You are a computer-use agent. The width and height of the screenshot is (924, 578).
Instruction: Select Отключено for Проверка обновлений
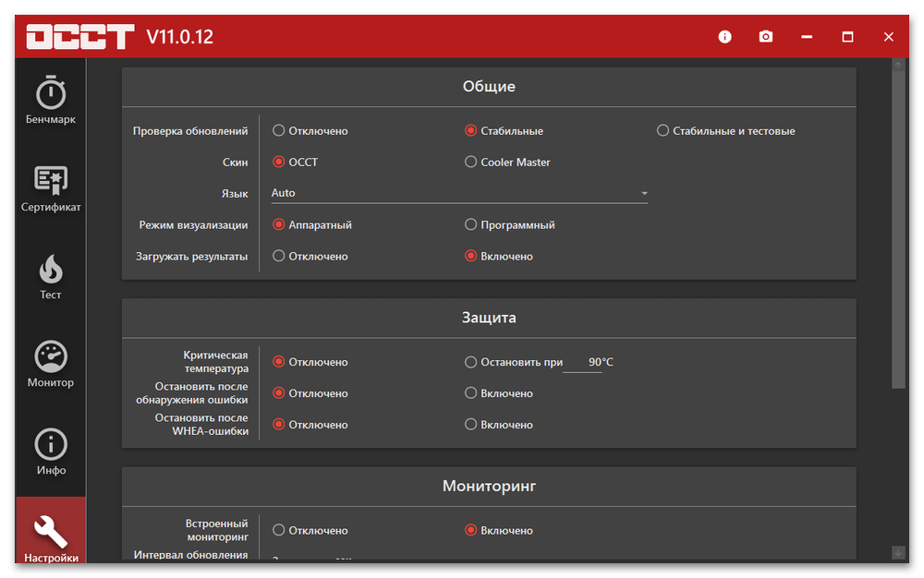[x=278, y=131]
